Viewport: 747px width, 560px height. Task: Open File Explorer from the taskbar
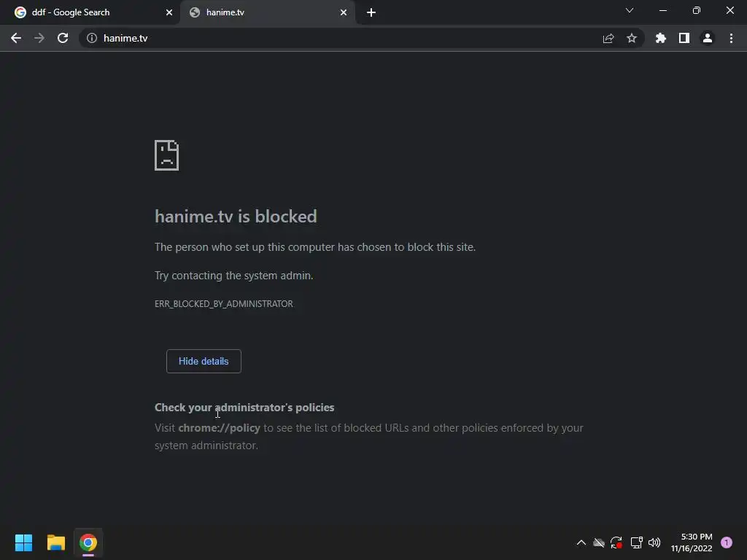(56, 542)
